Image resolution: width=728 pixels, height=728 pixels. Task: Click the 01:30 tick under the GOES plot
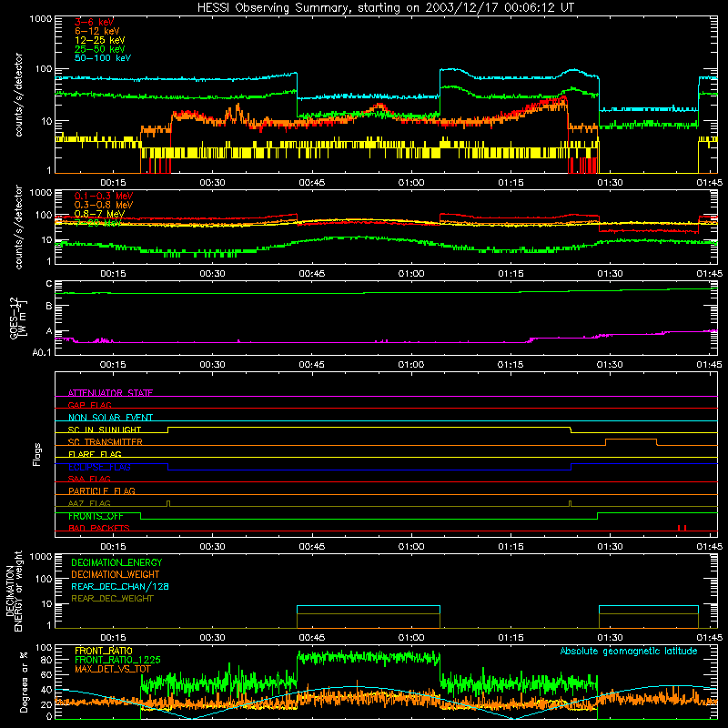click(610, 365)
